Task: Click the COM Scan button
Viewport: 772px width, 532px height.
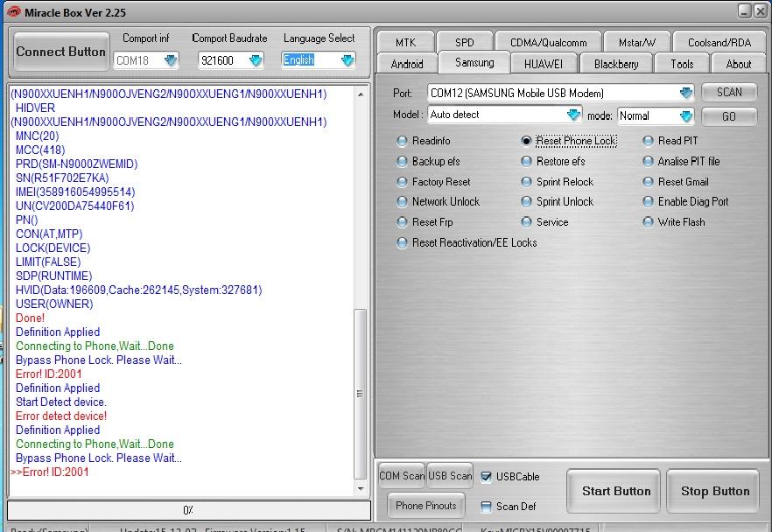Action: [x=401, y=475]
